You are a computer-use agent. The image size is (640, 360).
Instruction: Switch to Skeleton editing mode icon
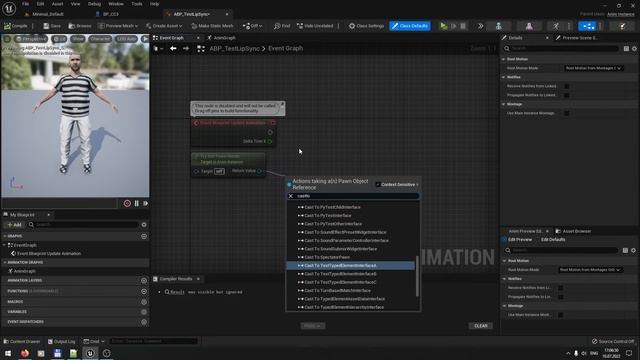pos(499,26)
